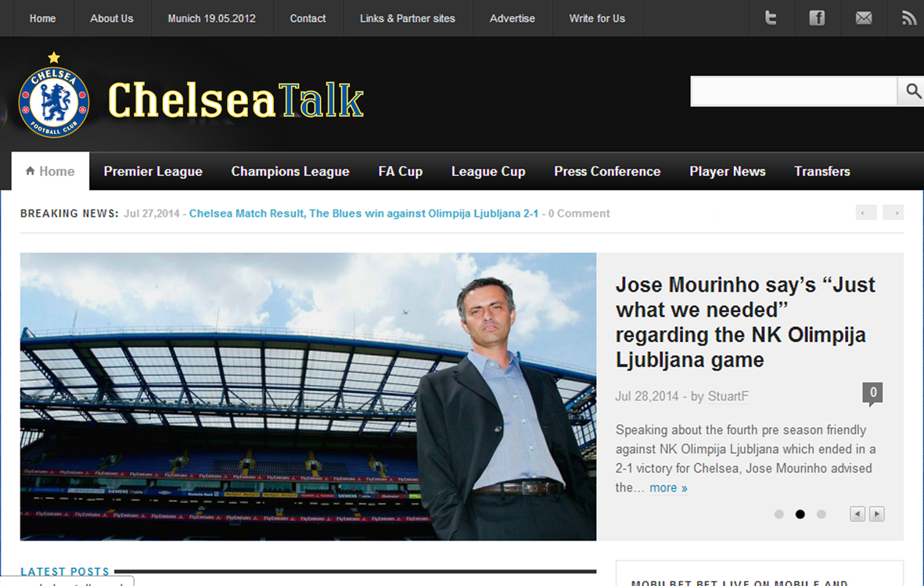Open the Twitter icon link
This screenshot has height=586, width=924.
[771, 18]
